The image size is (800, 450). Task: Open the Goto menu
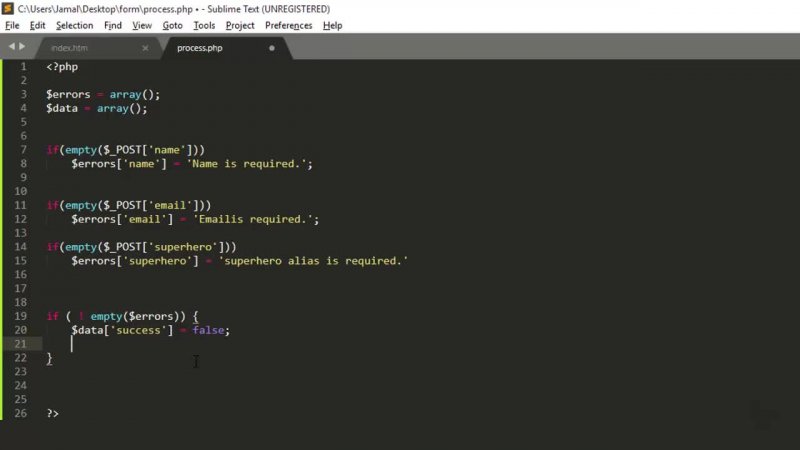(x=172, y=25)
